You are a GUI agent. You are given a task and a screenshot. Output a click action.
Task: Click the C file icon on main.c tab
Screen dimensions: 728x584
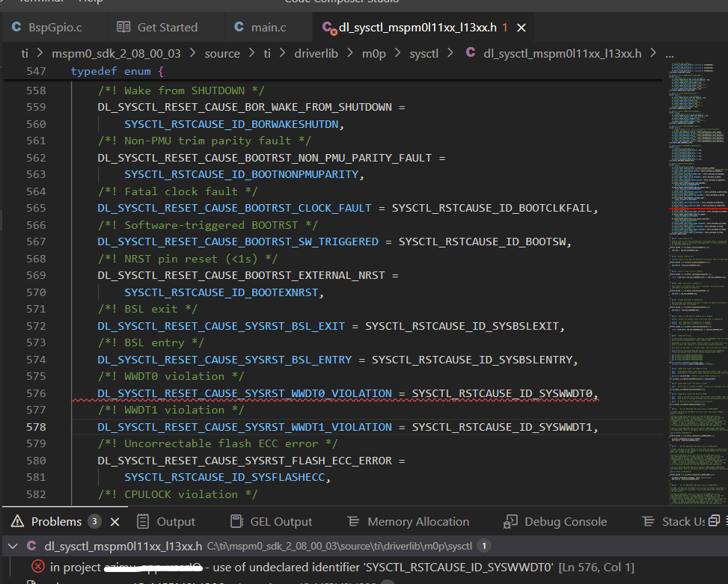click(x=239, y=27)
